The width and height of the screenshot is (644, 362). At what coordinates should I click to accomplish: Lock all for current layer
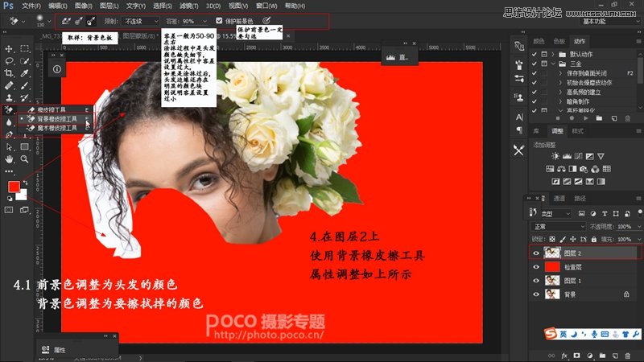[594, 239]
